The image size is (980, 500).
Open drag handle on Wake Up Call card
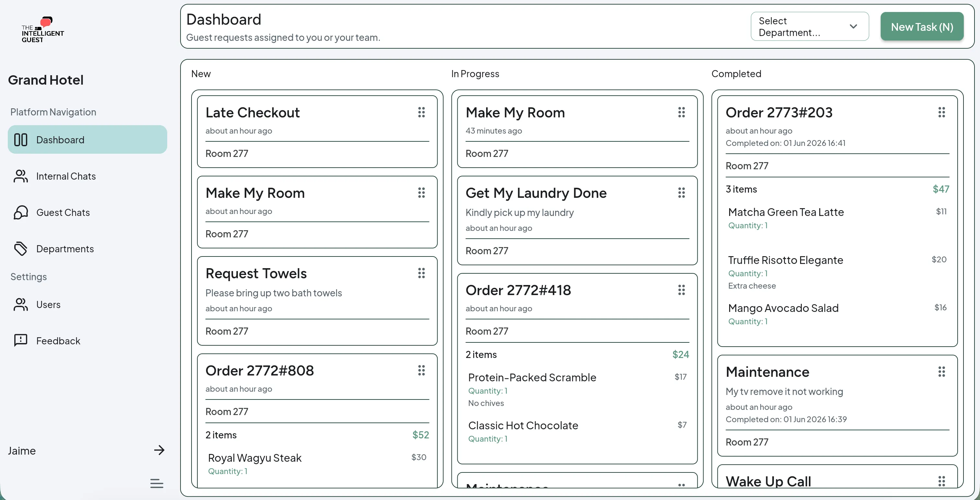941,481
